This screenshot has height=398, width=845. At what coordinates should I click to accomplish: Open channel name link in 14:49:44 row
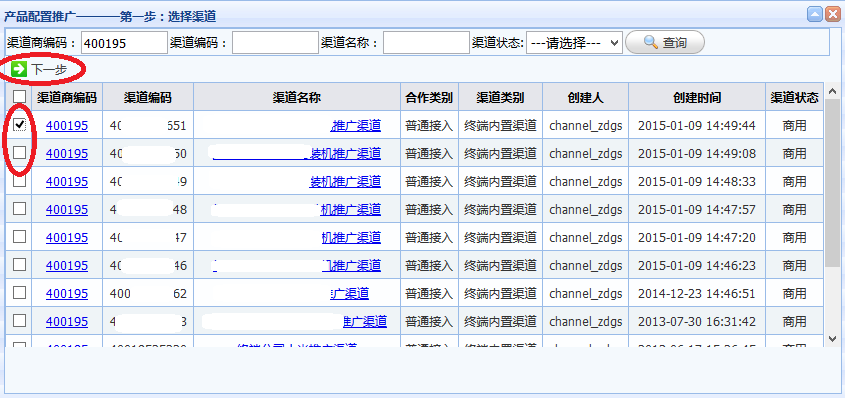(x=356, y=125)
